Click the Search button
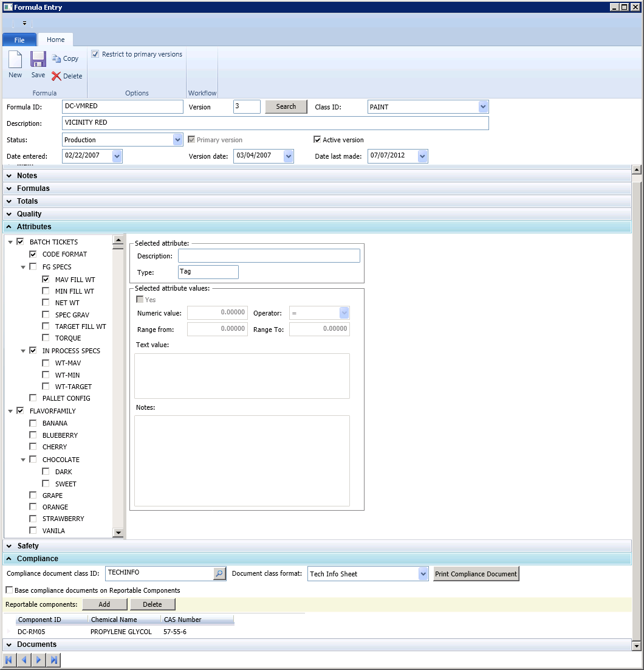This screenshot has height=670, width=644. point(286,106)
